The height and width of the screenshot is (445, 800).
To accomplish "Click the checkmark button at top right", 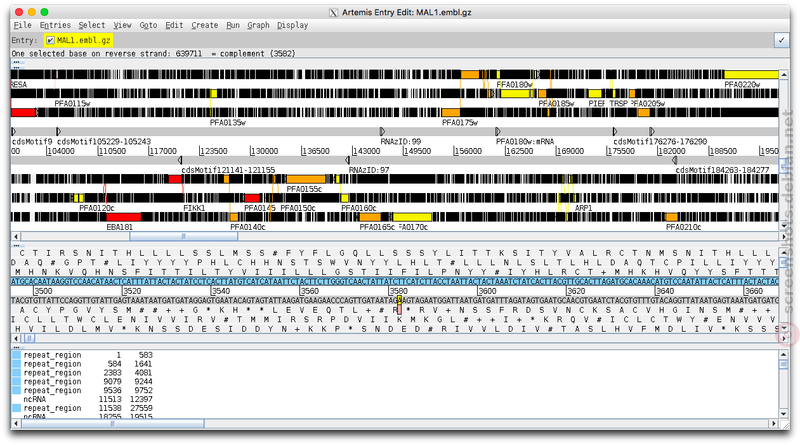I will point(781,40).
